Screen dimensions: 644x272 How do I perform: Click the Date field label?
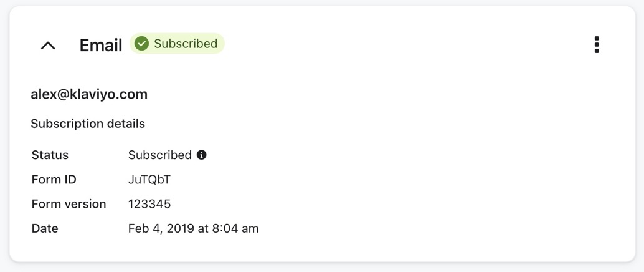coord(45,228)
